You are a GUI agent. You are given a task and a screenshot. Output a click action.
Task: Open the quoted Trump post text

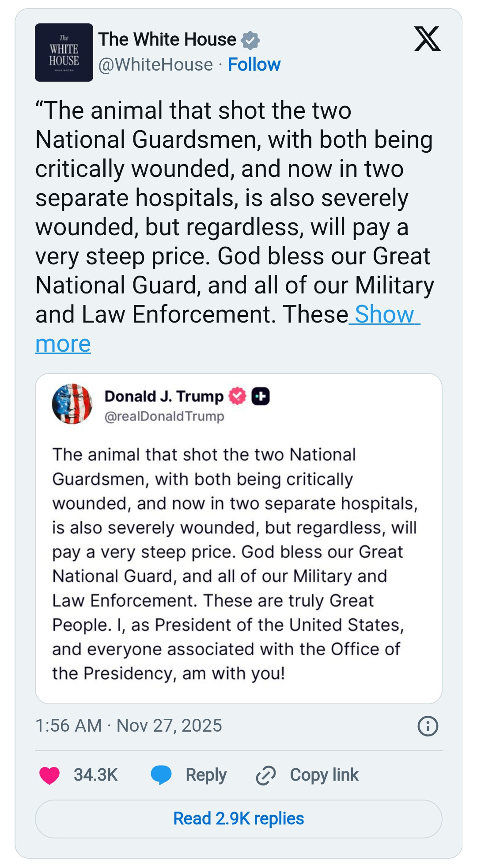(234, 564)
